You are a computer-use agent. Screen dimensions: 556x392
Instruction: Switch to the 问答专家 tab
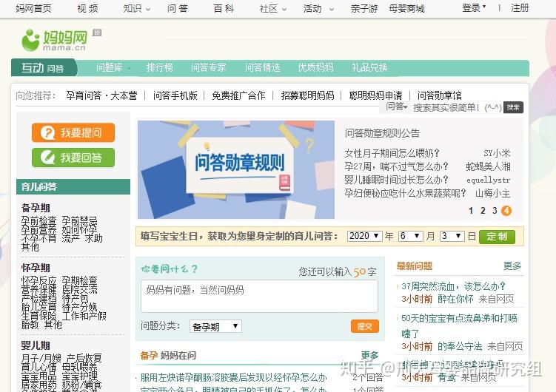tap(209, 67)
